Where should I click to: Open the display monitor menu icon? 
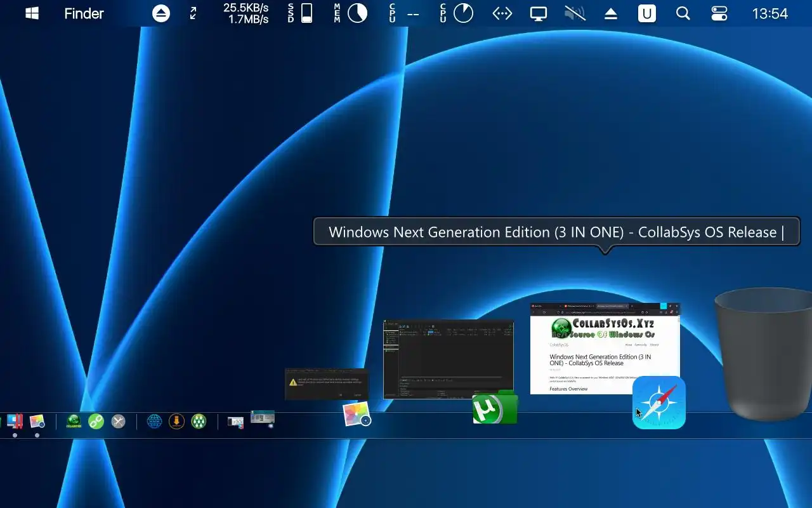click(539, 13)
